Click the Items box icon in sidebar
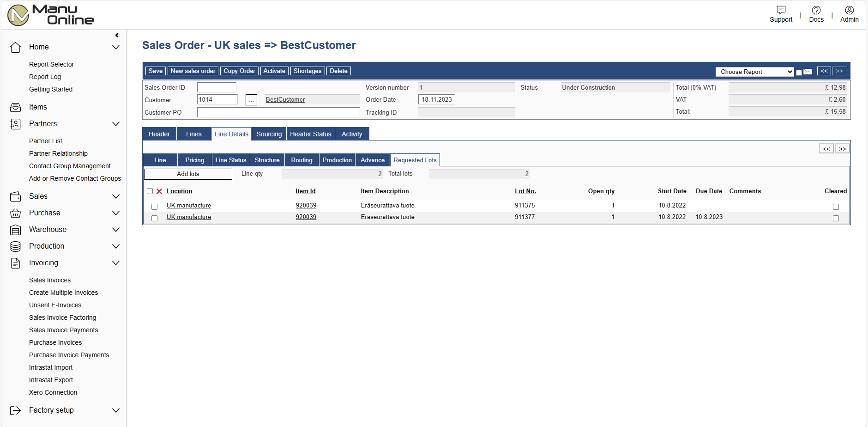The height and width of the screenshot is (427, 868). [16, 107]
